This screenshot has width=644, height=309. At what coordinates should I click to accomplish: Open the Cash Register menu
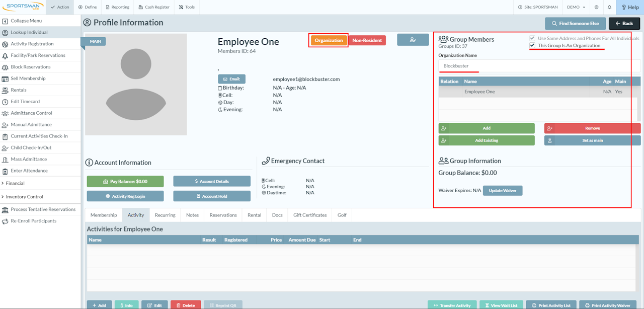coord(154,7)
